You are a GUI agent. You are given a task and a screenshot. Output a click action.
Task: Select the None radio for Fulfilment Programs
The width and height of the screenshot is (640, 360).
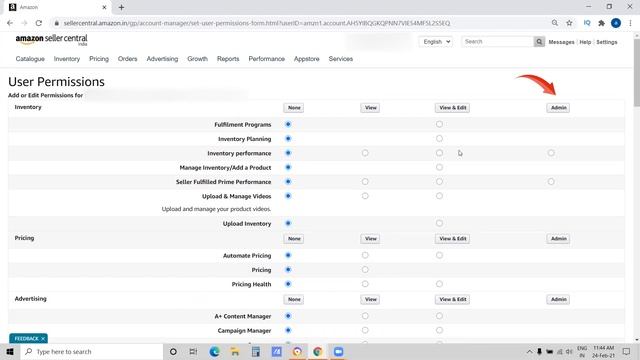click(x=288, y=124)
